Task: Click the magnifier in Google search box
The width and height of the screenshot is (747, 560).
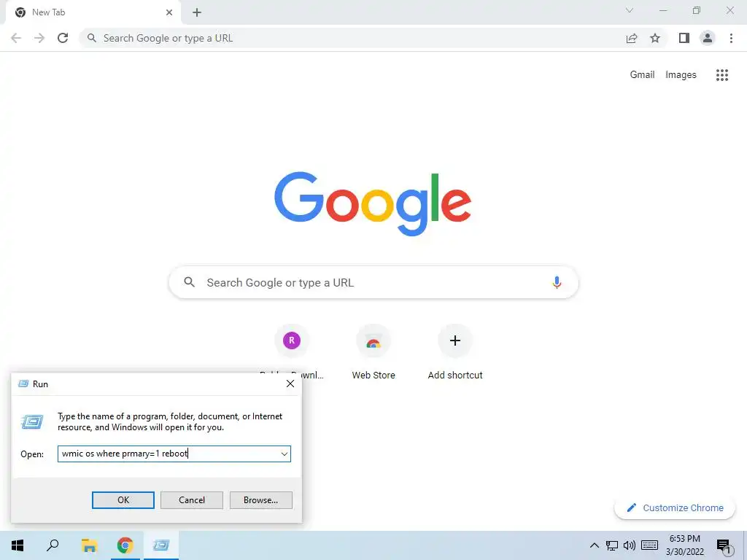Action: pyautogui.click(x=189, y=282)
